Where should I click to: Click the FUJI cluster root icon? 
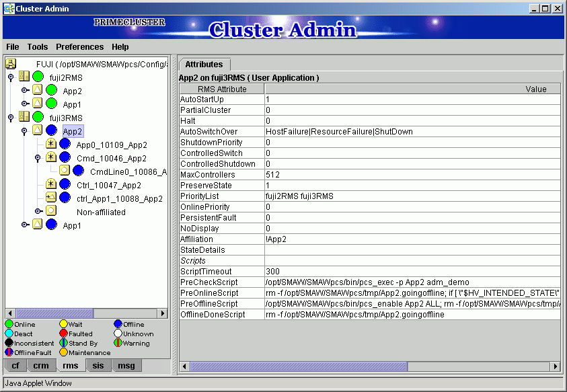tap(11, 64)
